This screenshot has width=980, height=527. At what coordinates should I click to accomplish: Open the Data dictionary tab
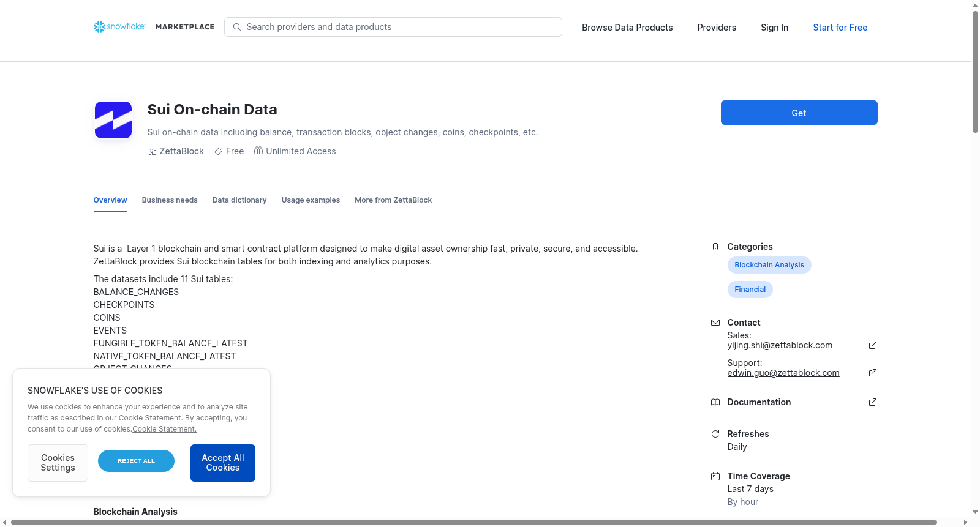pyautogui.click(x=239, y=200)
